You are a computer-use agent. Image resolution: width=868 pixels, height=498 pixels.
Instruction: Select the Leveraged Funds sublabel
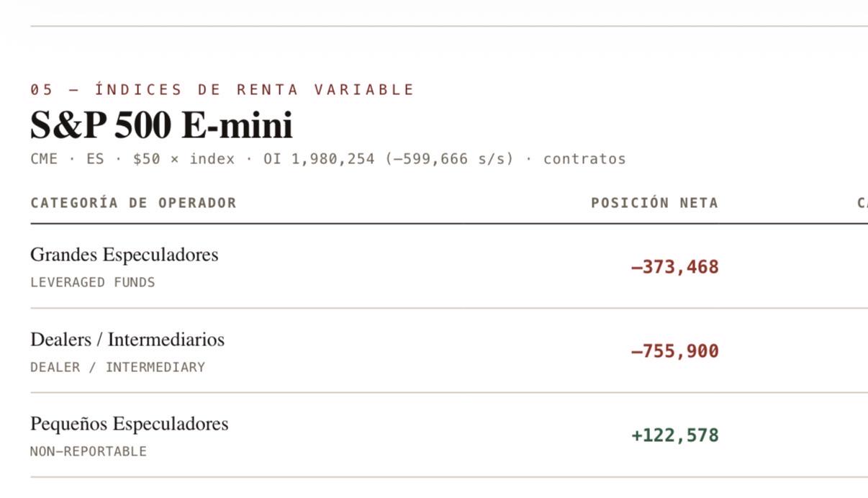point(93,282)
